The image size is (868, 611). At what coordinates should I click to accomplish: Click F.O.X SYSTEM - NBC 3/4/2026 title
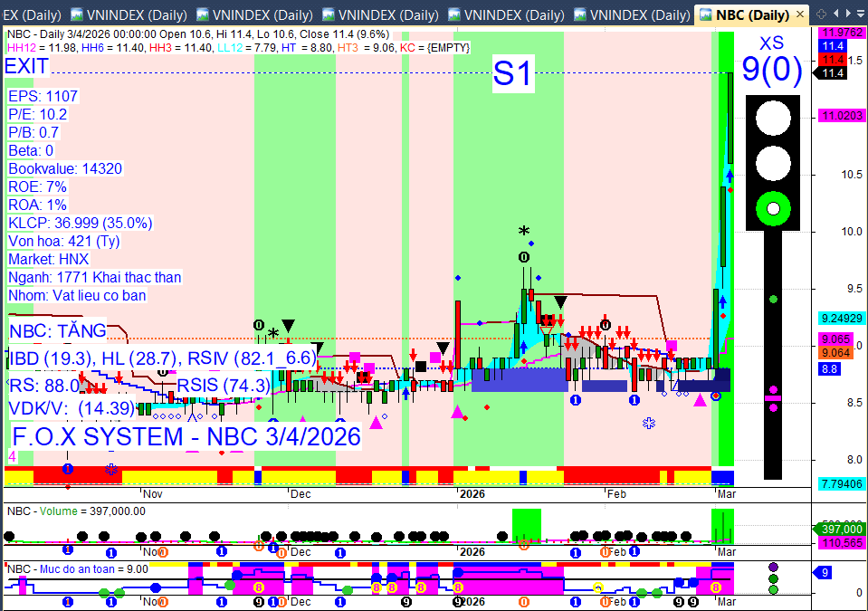coord(186,436)
